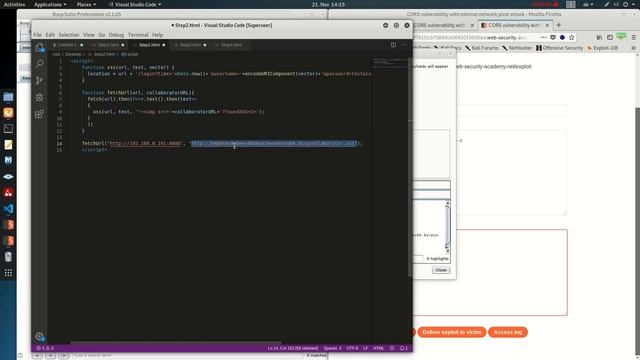Click the feedback smiley in VS Code status bar
Screen dimensions: 640x360
(x=392, y=348)
